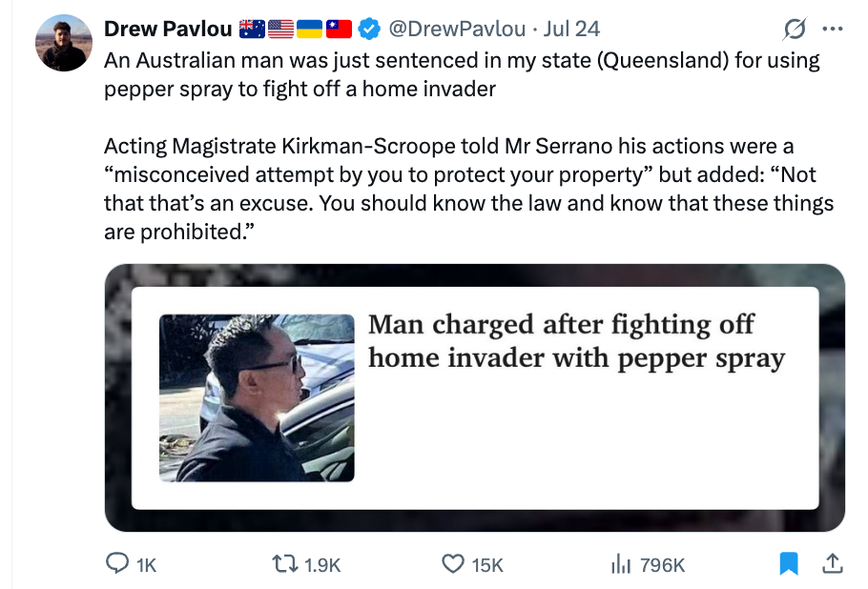The image size is (868, 589).
Task: Click the 15K likes count
Action: (x=487, y=565)
